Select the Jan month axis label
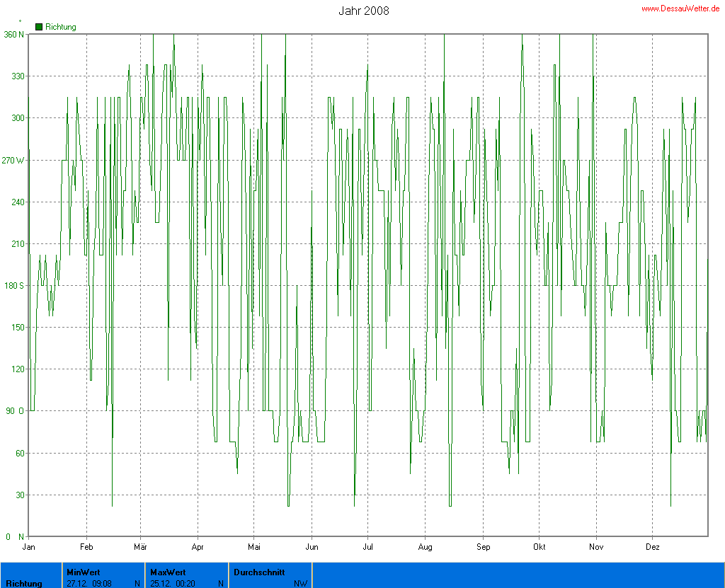Viewport: 725px width, 588px height. pos(29,547)
